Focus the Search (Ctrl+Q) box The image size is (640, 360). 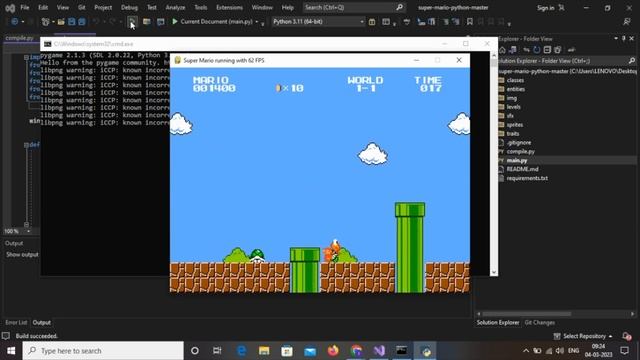354,7
